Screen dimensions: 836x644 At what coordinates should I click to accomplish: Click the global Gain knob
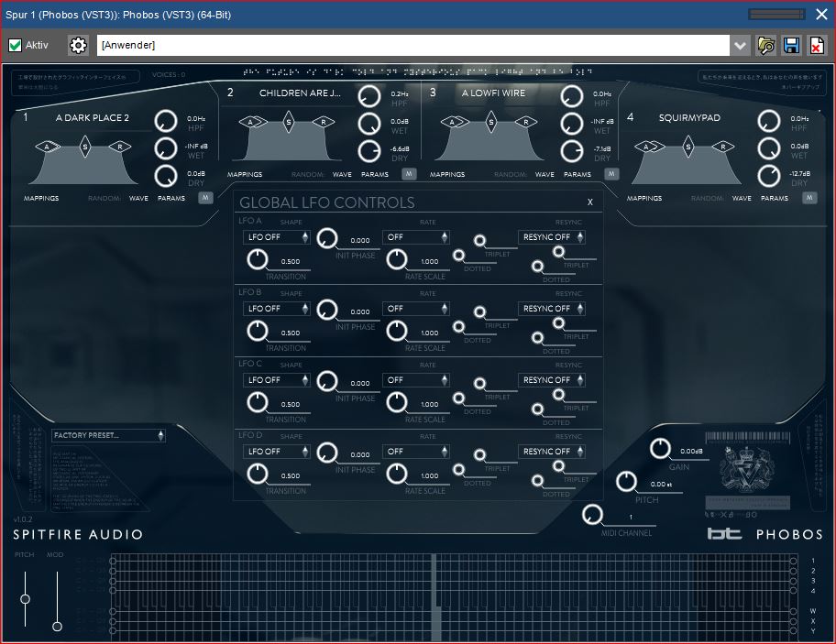[x=660, y=449]
